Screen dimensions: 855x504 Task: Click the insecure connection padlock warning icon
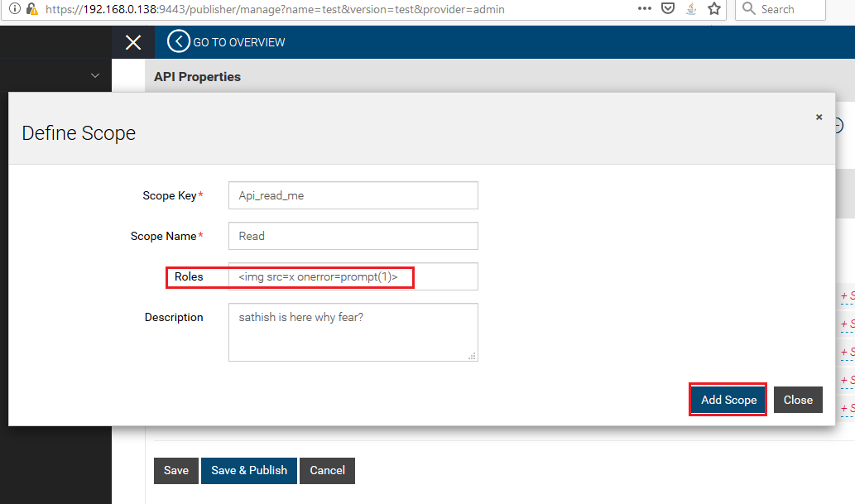coord(32,9)
